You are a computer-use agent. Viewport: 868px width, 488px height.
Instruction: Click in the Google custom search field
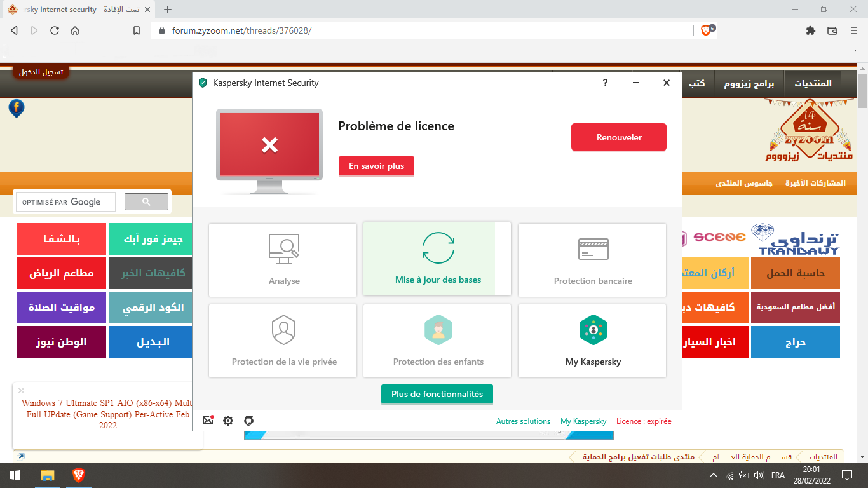[x=66, y=202]
